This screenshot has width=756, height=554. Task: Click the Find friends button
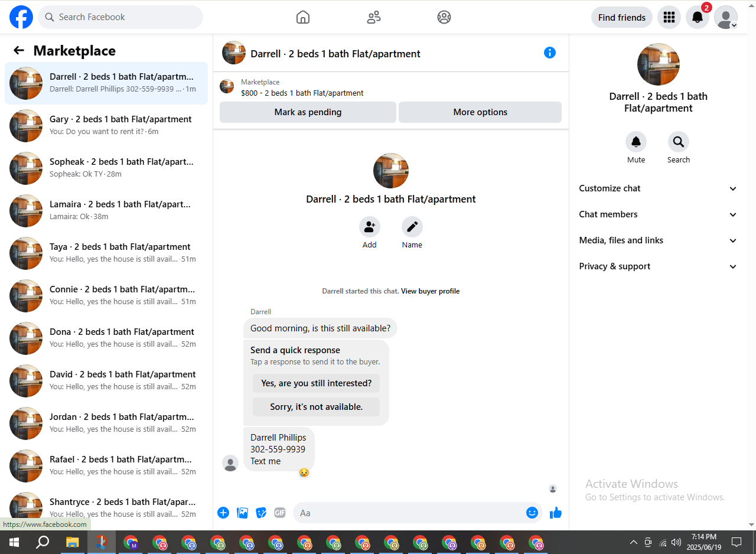point(622,17)
